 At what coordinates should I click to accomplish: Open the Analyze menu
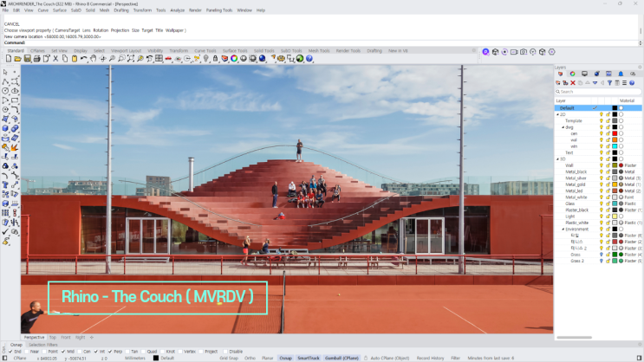coord(177,10)
